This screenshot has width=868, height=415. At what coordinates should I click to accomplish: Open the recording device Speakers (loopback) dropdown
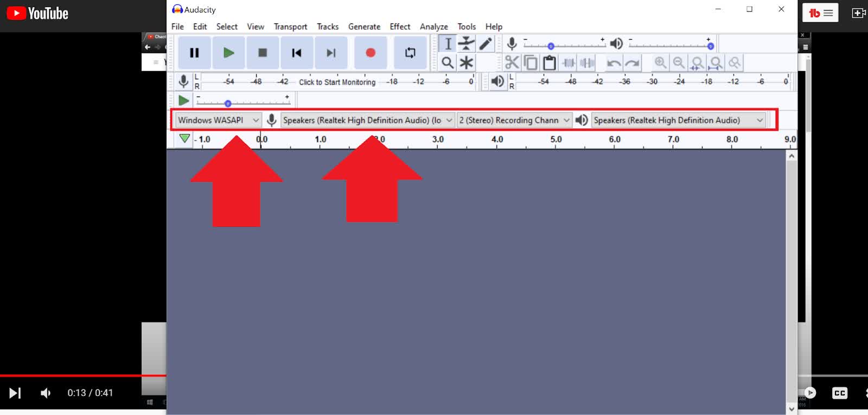coord(367,120)
